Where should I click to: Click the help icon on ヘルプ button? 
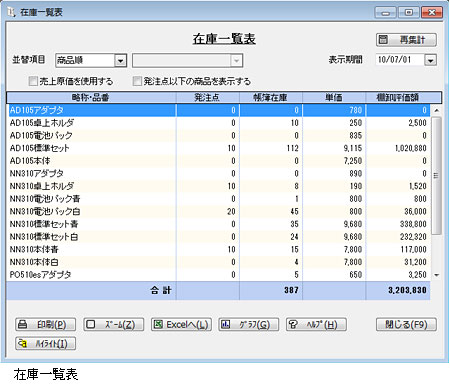pos(293,324)
